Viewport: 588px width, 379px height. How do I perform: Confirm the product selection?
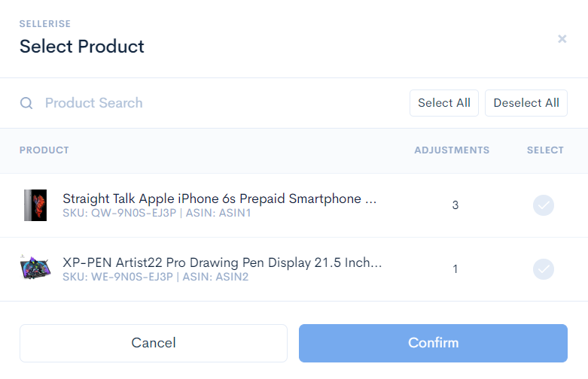(x=433, y=343)
